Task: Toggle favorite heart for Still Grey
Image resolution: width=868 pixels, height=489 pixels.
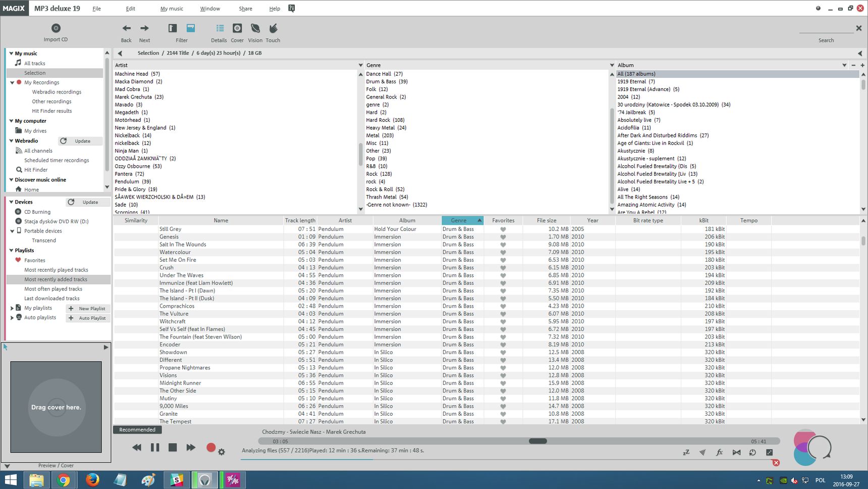Action: (x=503, y=229)
